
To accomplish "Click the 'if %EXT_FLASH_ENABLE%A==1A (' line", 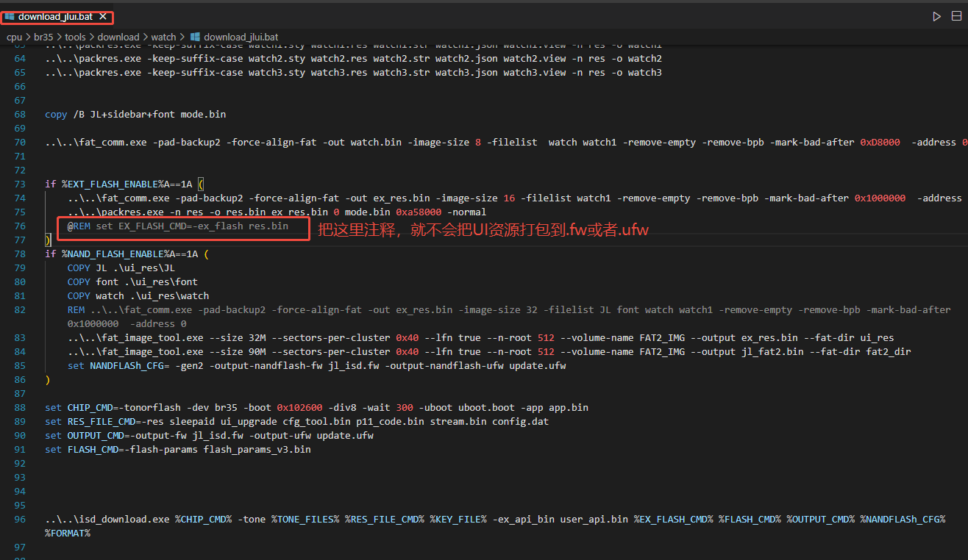I will pos(124,184).
